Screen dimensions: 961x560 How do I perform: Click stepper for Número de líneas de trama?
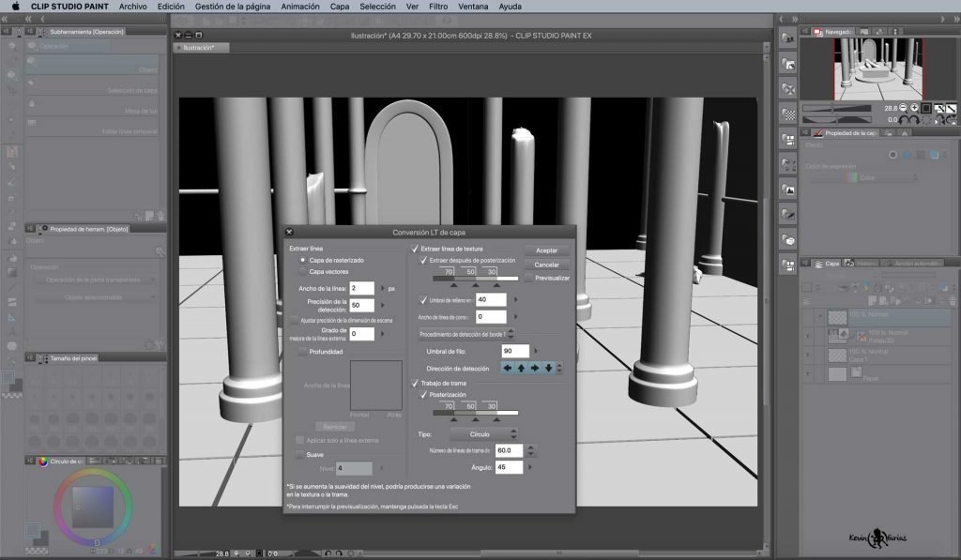click(x=531, y=450)
